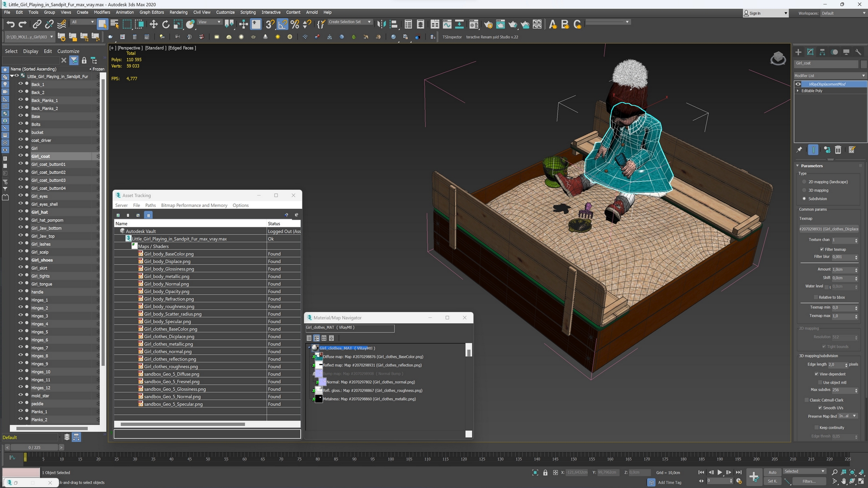Click the ViewCube in perspective viewport
The height and width of the screenshot is (488, 868).
point(778,58)
